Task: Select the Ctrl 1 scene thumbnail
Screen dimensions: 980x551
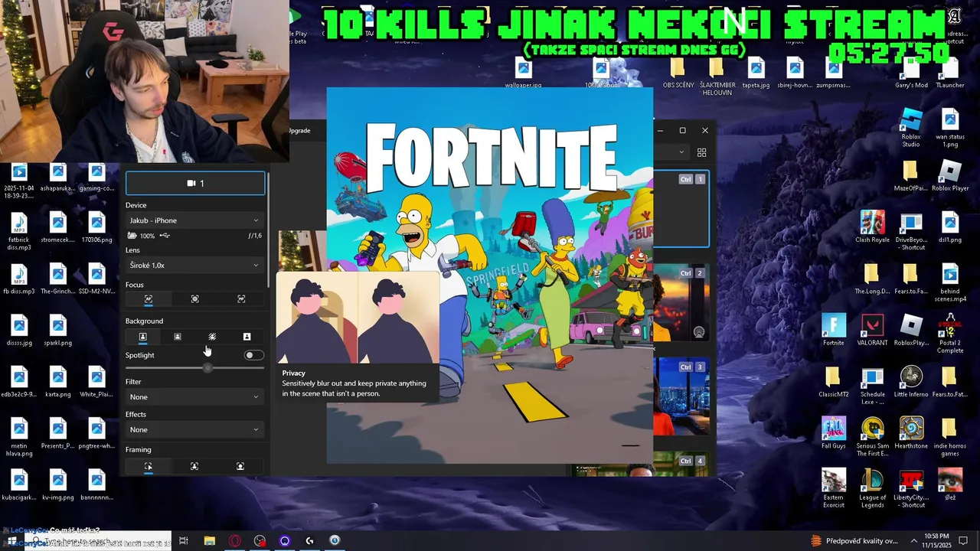Action: 681,209
